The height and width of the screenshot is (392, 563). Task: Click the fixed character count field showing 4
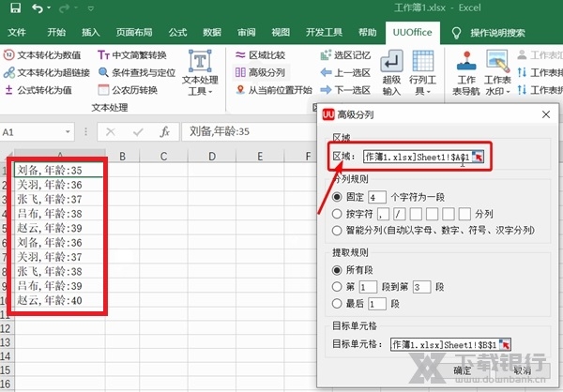pyautogui.click(x=377, y=197)
